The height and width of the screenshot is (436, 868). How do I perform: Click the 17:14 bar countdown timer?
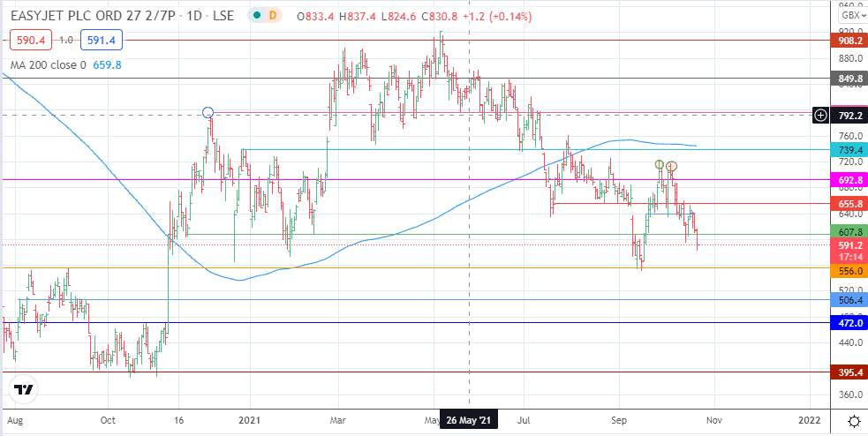coord(849,258)
